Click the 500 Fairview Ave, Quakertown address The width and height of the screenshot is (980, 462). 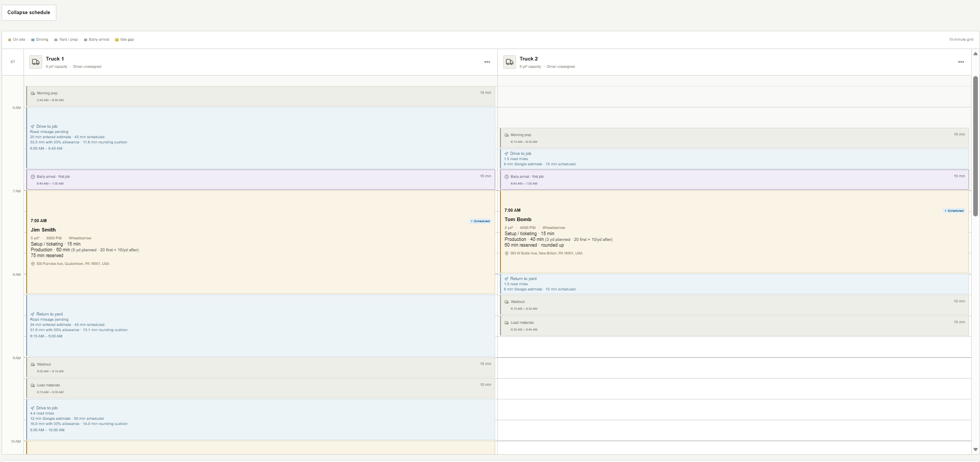[73, 264]
